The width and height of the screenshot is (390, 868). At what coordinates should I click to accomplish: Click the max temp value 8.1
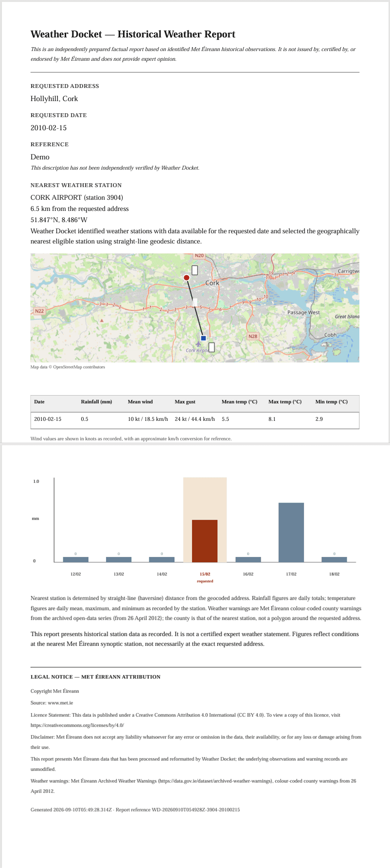272,419
